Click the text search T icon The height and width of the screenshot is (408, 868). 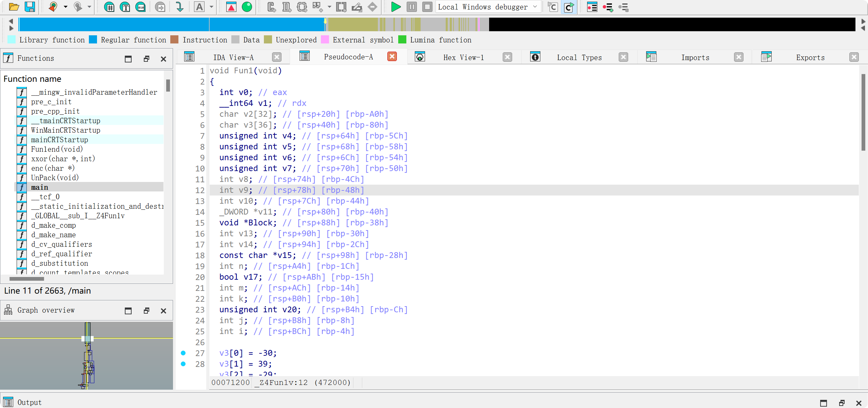pos(125,7)
